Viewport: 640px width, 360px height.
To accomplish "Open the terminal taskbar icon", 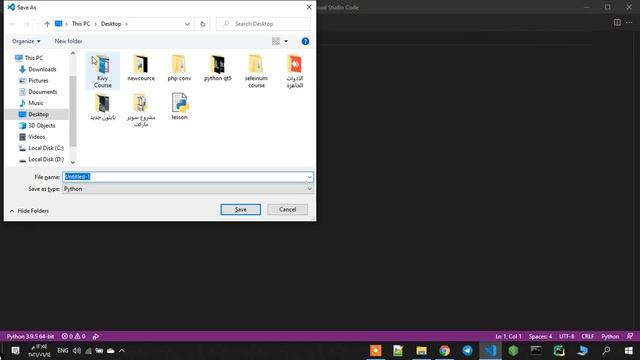I will 536,350.
